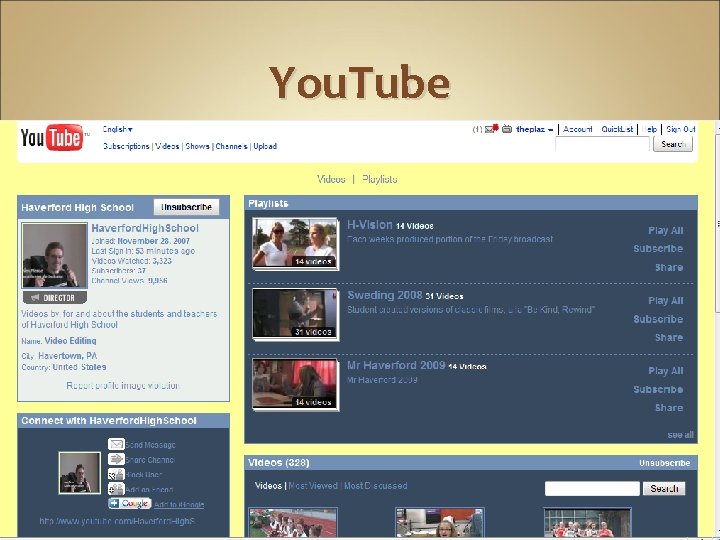Click Unsubscribe button beside Haverford High School
The image size is (720, 540).
coord(186,207)
